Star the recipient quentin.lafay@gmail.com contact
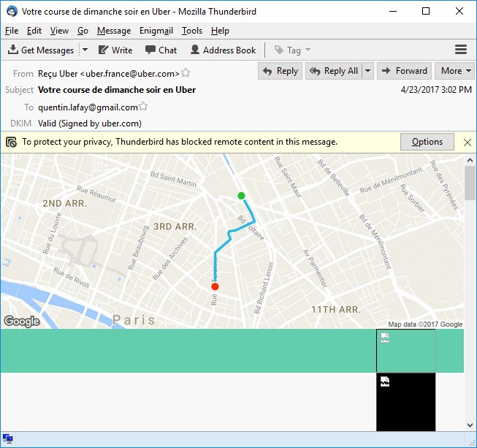 (x=143, y=107)
